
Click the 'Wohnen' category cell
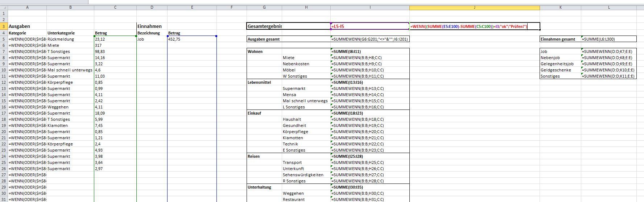[x=264, y=51]
